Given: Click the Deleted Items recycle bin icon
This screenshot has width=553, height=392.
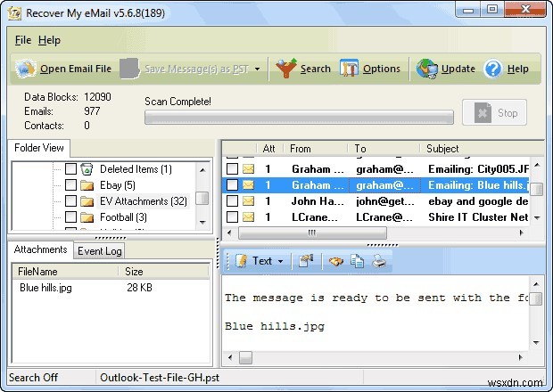Looking at the screenshot, I should pos(87,169).
